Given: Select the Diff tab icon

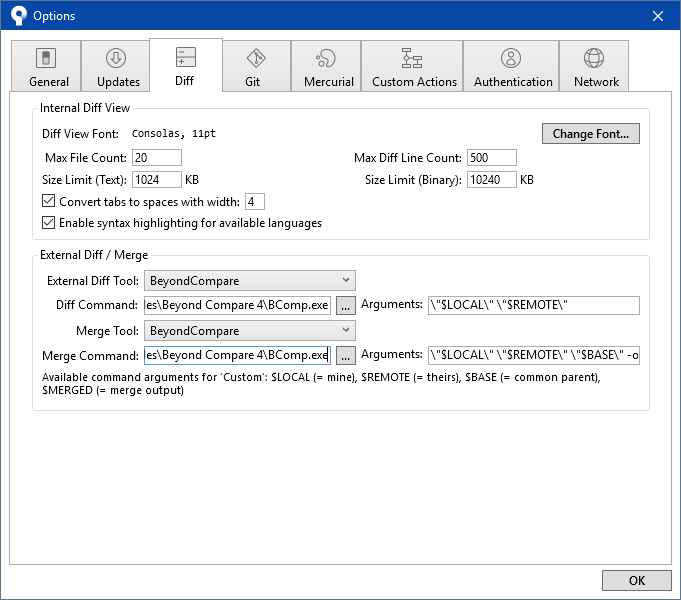Looking at the screenshot, I should [x=186, y=57].
